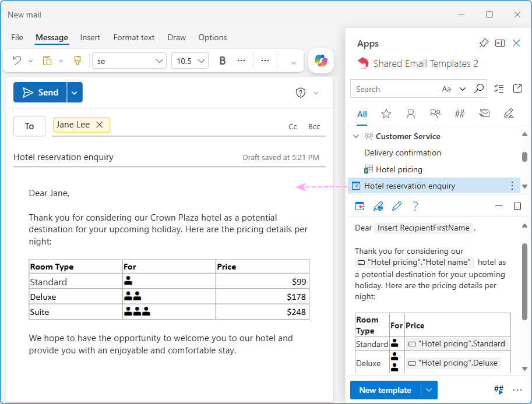This screenshot has width=532, height=404.
Task: Open the Options tab
Action: click(x=213, y=37)
